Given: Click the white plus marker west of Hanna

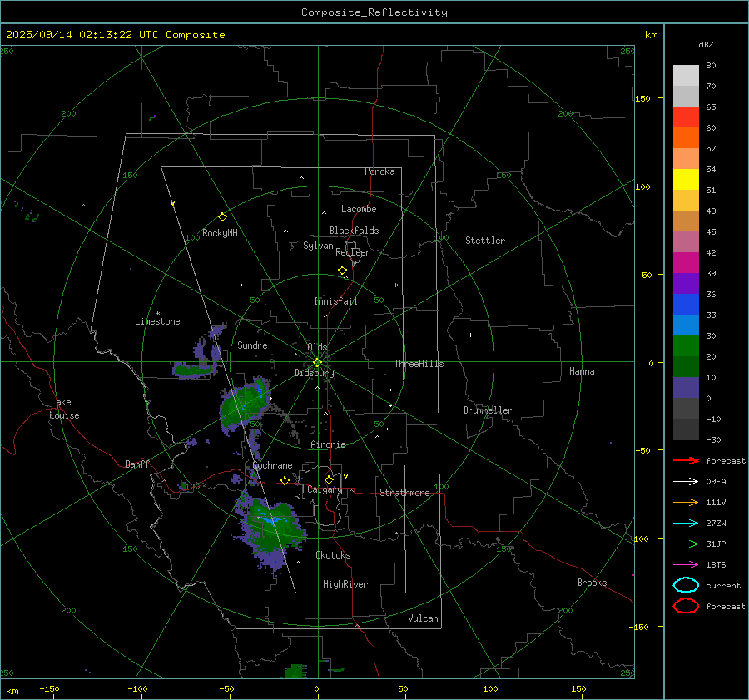Looking at the screenshot, I should tap(470, 335).
